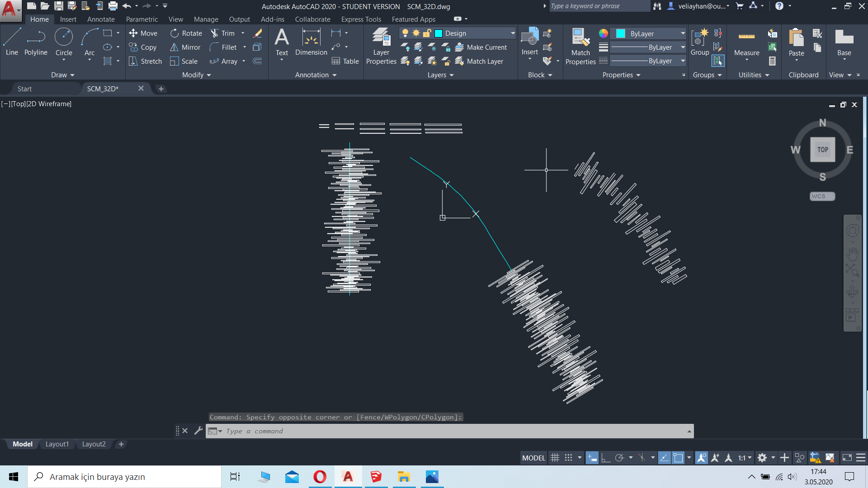The image size is (868, 488).
Task: Switch to the Annotate ribbon tab
Action: [x=101, y=19]
